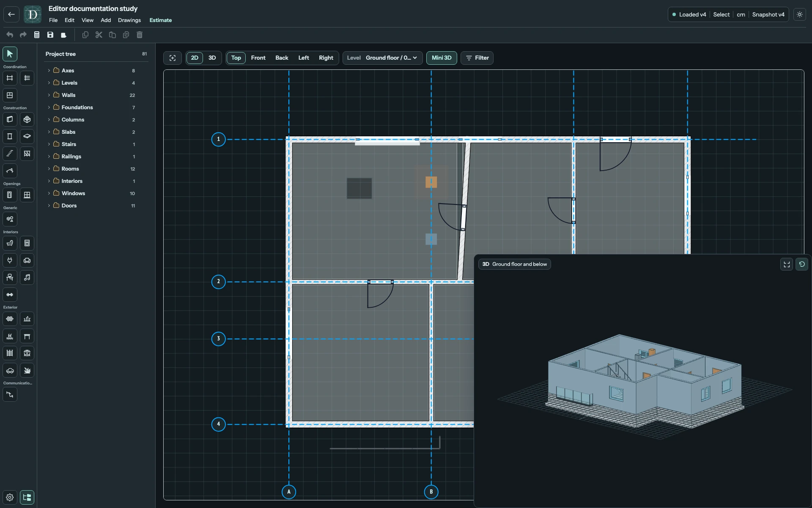This screenshot has width=812, height=508.
Task: Click the Filter button
Action: 477,58
